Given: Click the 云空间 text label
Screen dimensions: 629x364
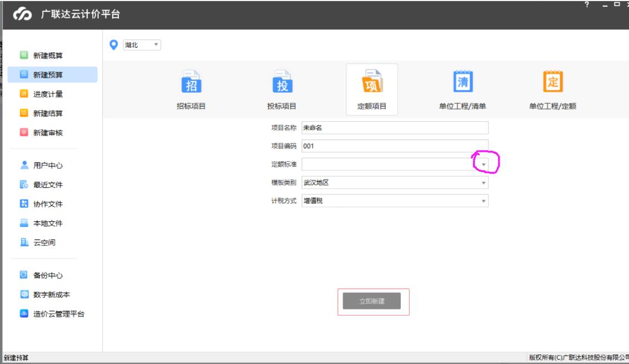Looking at the screenshot, I should tap(44, 242).
